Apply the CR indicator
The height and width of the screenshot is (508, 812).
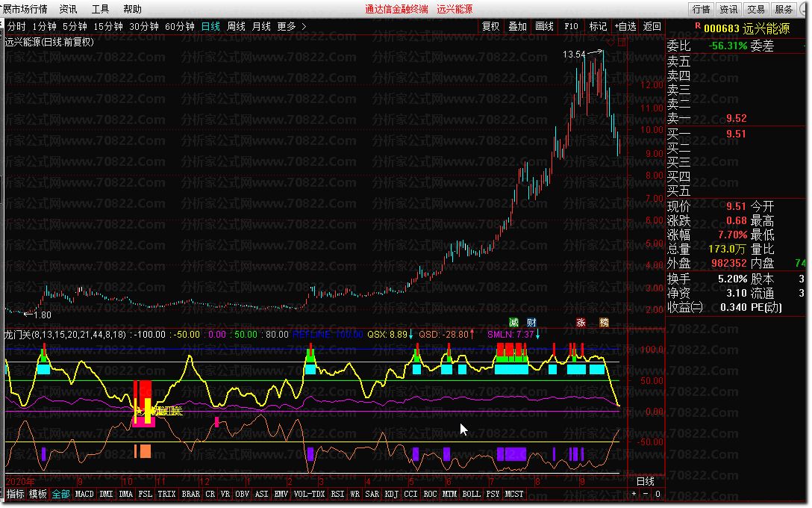click(210, 494)
